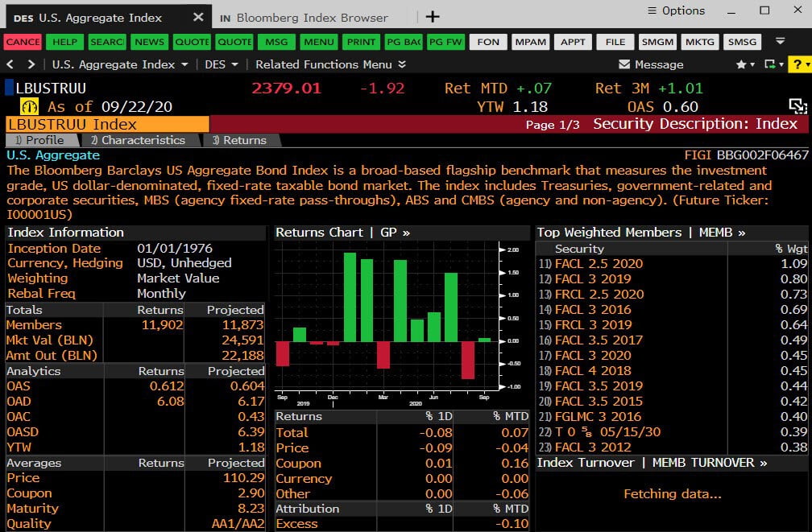Screen dimensions: 812x532
Task: Click the FON toolbar button
Action: pyautogui.click(x=488, y=42)
